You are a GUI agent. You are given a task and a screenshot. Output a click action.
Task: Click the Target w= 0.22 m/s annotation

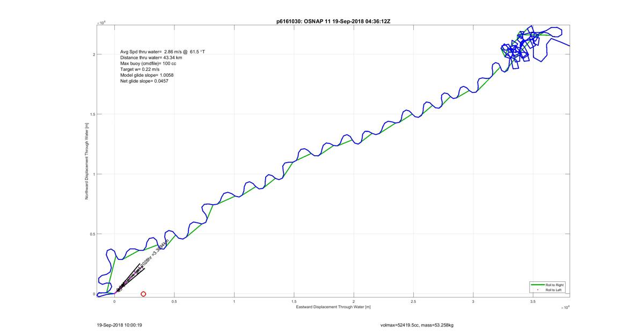coord(140,69)
